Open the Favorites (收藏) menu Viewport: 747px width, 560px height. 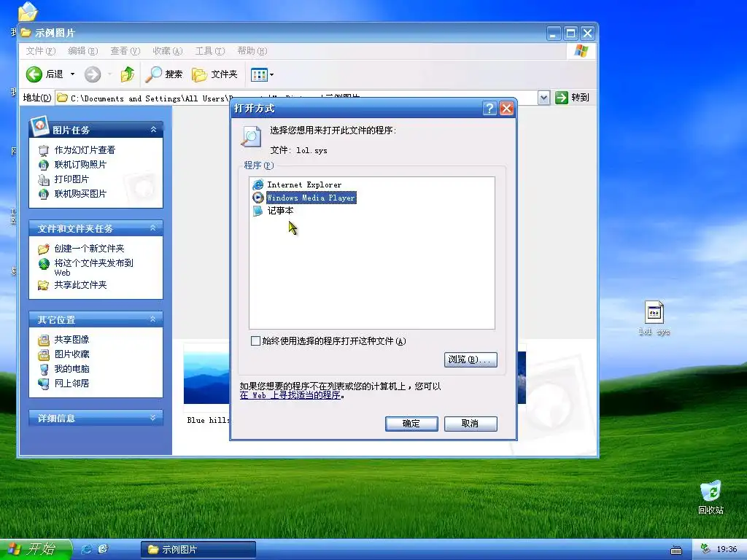(x=168, y=51)
